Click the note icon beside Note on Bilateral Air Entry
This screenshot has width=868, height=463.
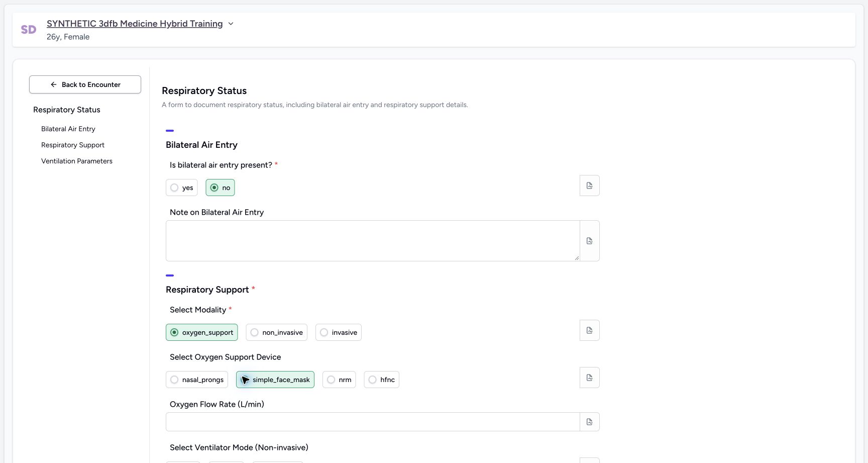[x=589, y=241]
